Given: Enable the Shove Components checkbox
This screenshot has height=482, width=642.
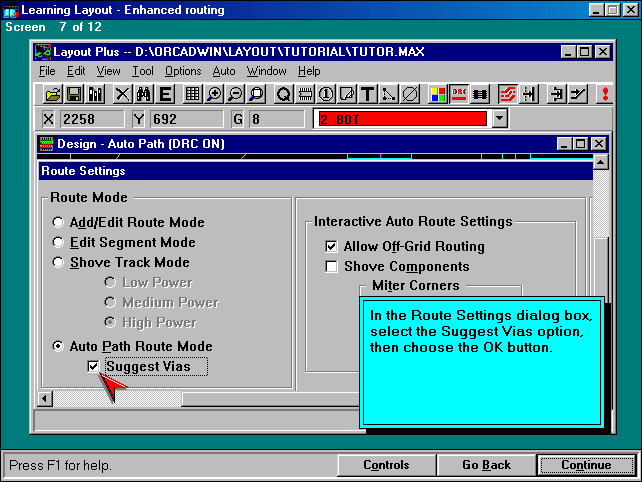Looking at the screenshot, I should (x=332, y=267).
